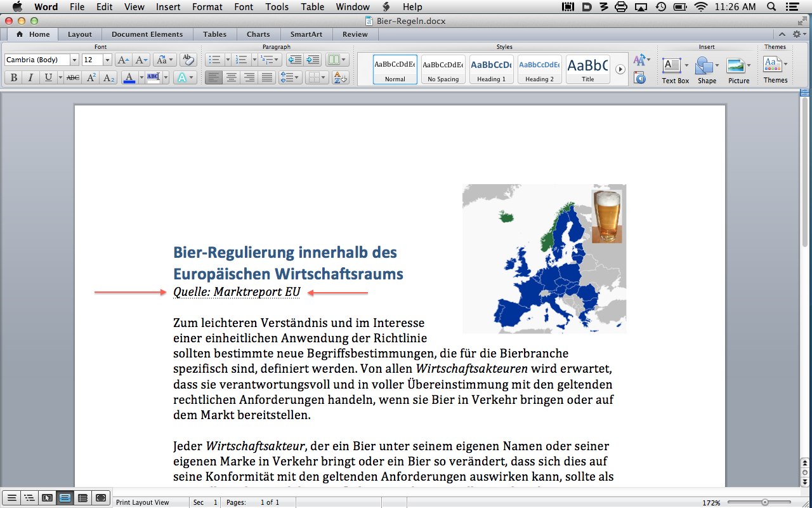This screenshot has width=812, height=508.
Task: Apply strikethrough with the ABC button
Action: [x=73, y=77]
